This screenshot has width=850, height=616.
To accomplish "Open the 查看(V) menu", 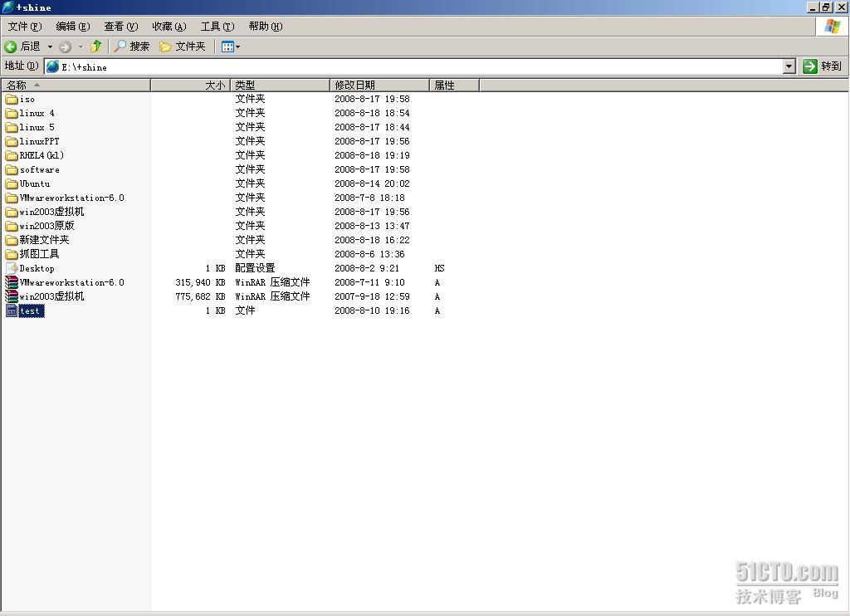I will (121, 27).
